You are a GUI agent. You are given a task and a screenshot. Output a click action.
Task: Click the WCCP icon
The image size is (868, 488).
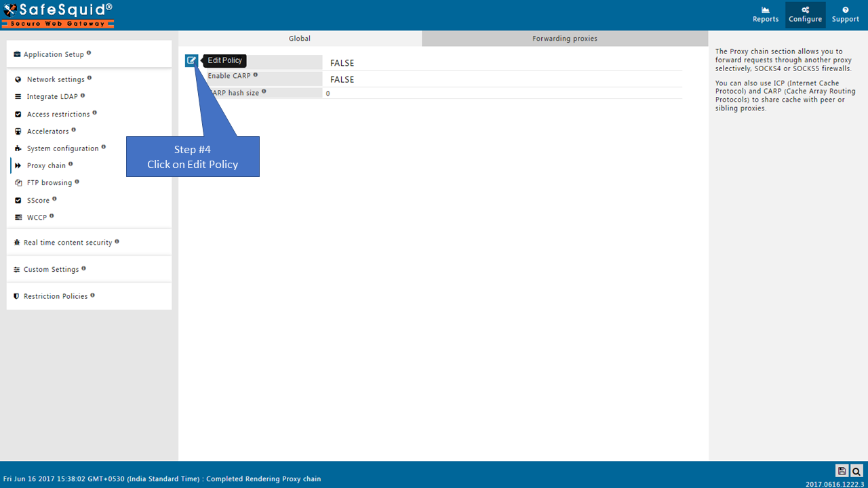pyautogui.click(x=18, y=218)
